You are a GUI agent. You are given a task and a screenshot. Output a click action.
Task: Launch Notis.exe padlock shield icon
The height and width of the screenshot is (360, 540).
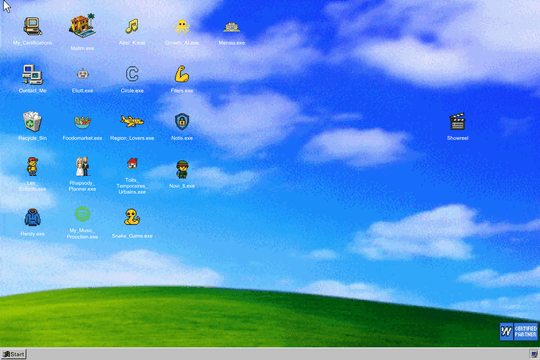click(x=182, y=121)
